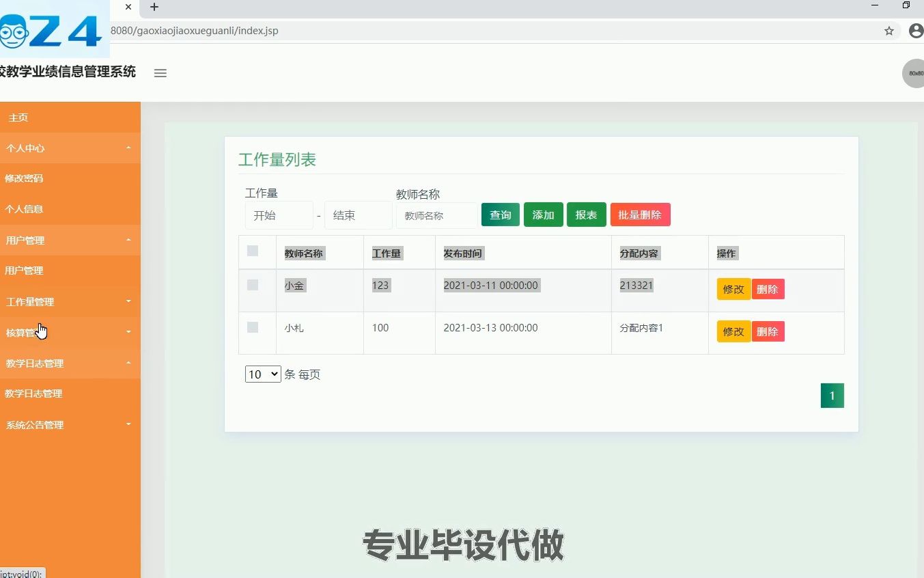
Task: Click the 教师名称 input field
Action: pos(436,215)
